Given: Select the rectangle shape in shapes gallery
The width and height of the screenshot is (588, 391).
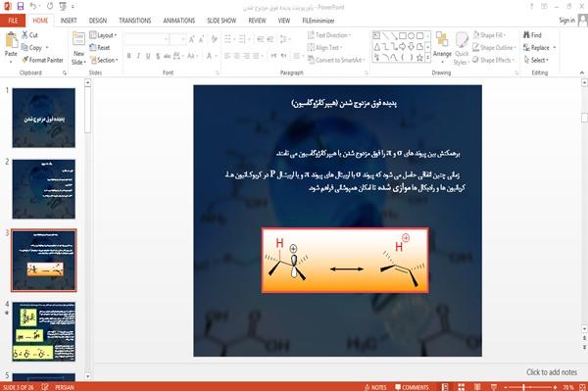Looking at the screenshot, I should click(403, 36).
